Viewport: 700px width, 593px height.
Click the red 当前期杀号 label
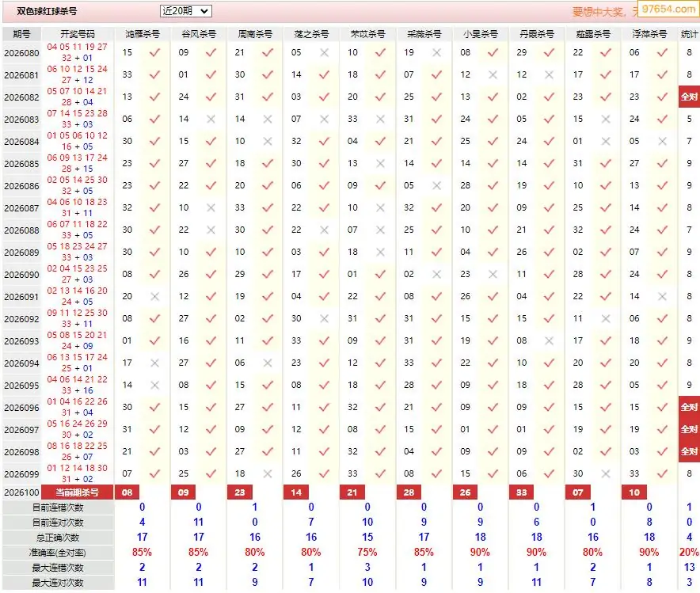[78, 492]
